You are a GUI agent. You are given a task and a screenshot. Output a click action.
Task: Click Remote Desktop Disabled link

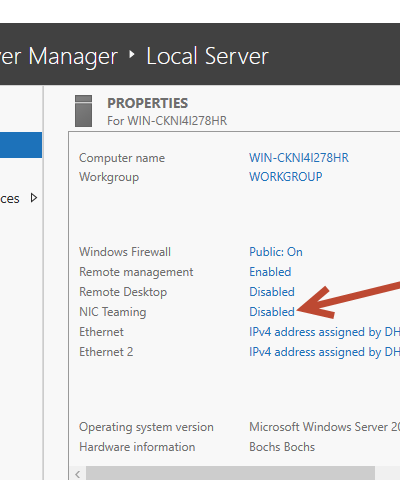pos(272,292)
